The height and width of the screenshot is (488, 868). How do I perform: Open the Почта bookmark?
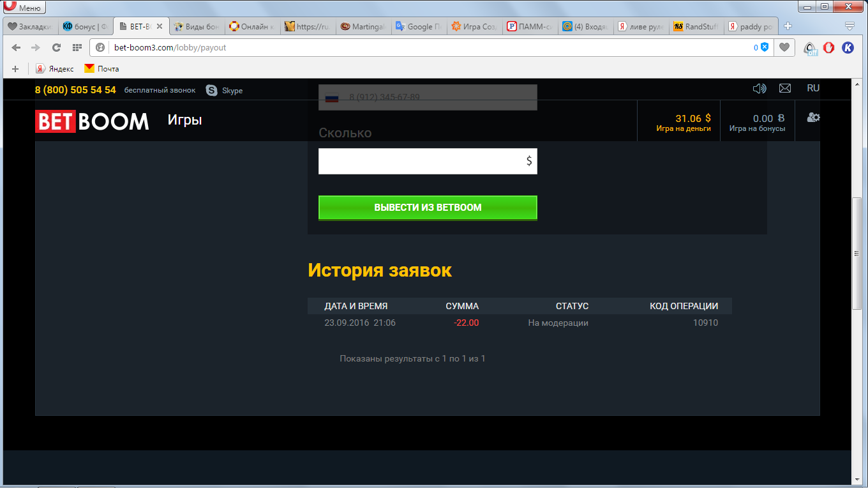(101, 69)
